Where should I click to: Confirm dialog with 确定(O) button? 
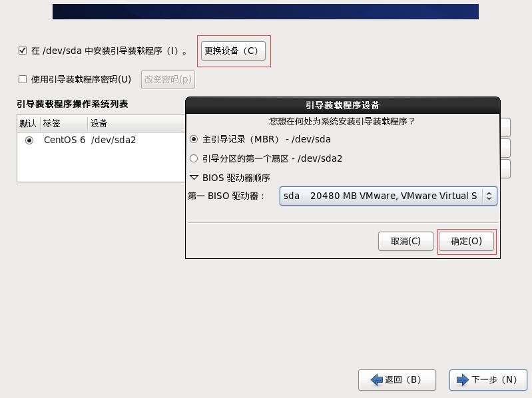pyautogui.click(x=467, y=242)
